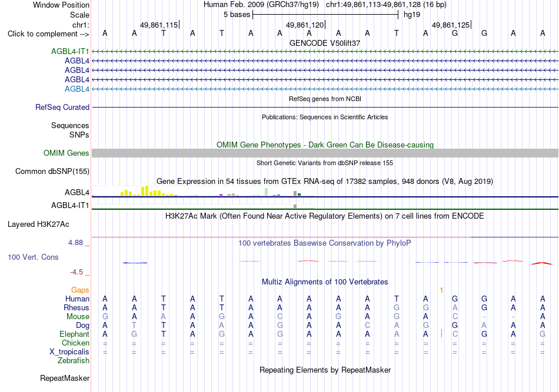Select the green AGBL4-IT1 gene label in GENCODE track
The width and height of the screenshot is (559, 392).
[70, 51]
